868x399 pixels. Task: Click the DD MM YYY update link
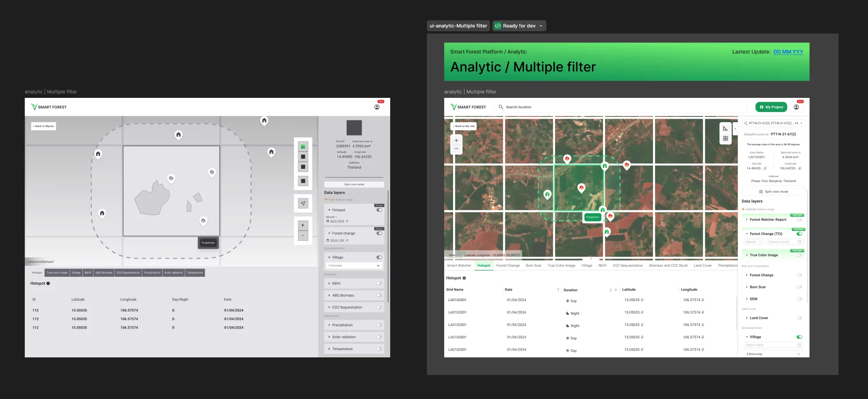click(x=788, y=52)
